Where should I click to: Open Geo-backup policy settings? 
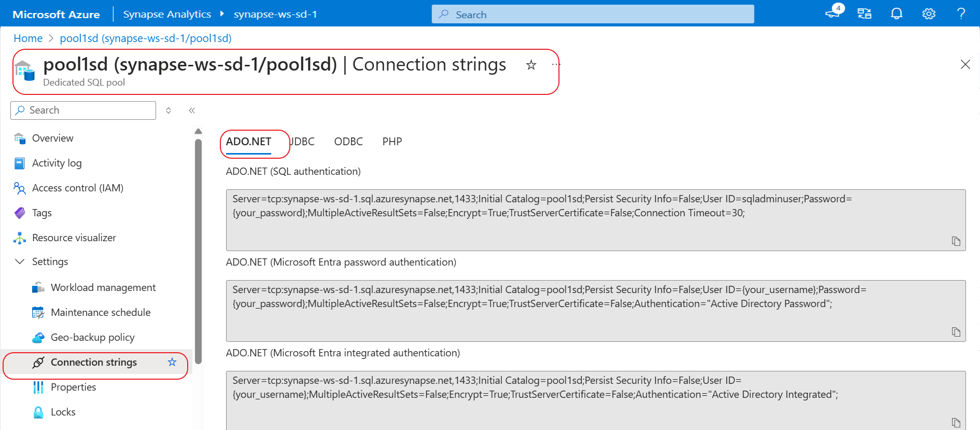92,337
